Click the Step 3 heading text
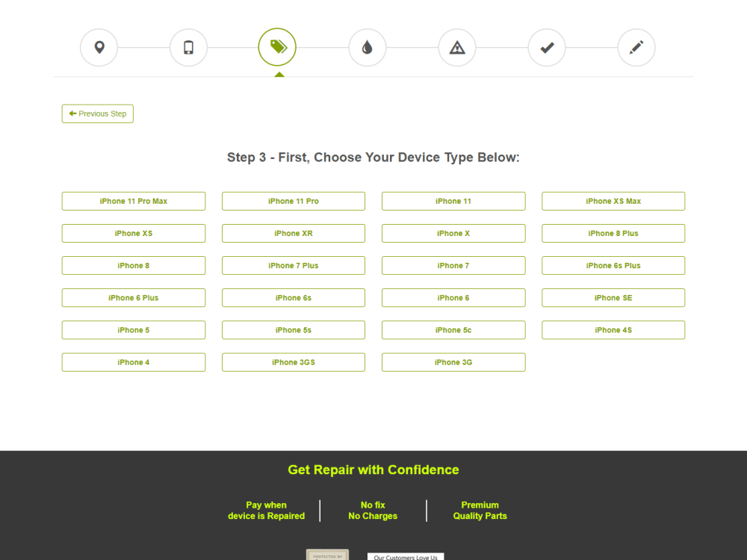Screen dimensions: 747x560 point(373,158)
